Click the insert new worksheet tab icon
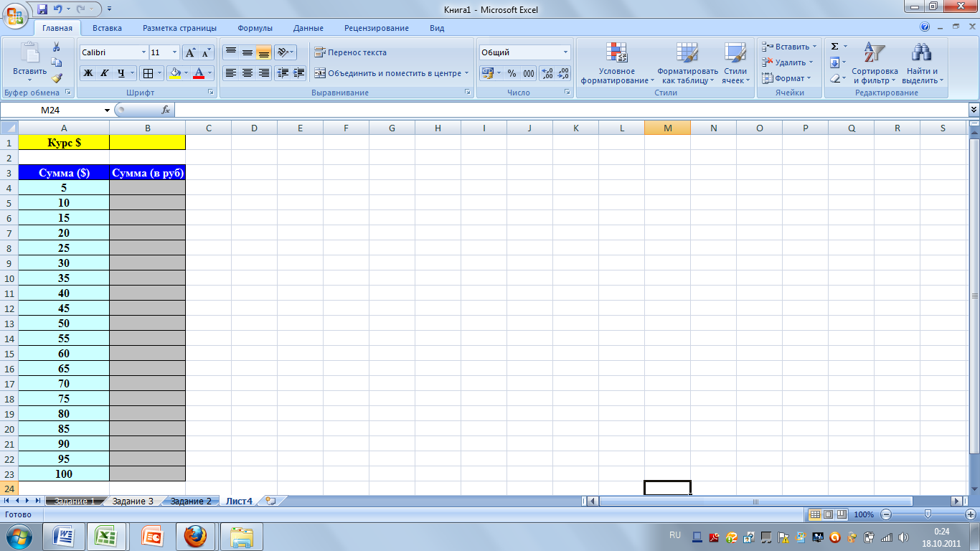Viewport: 980px width, 551px height. click(270, 501)
